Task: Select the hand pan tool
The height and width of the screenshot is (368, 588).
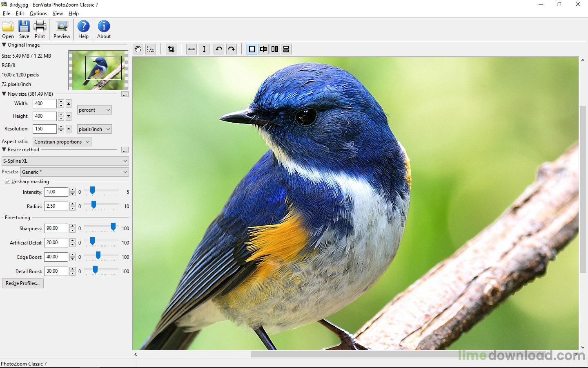Action: (x=138, y=49)
